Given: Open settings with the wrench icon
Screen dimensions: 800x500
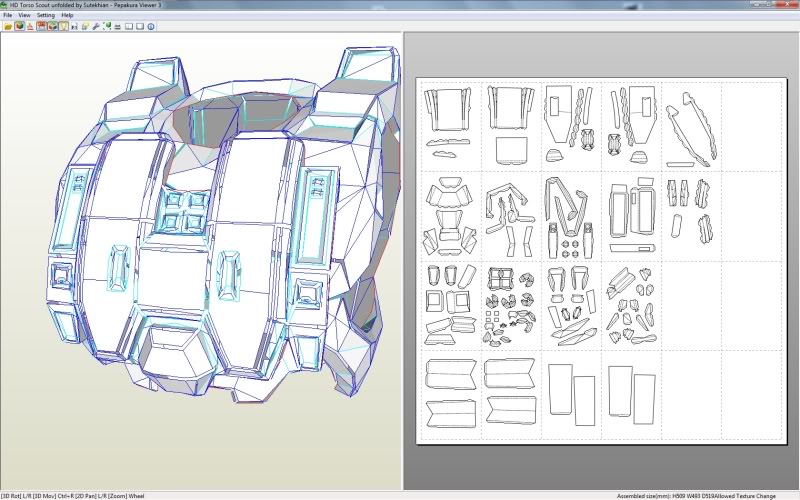Looking at the screenshot, I should (x=96, y=27).
